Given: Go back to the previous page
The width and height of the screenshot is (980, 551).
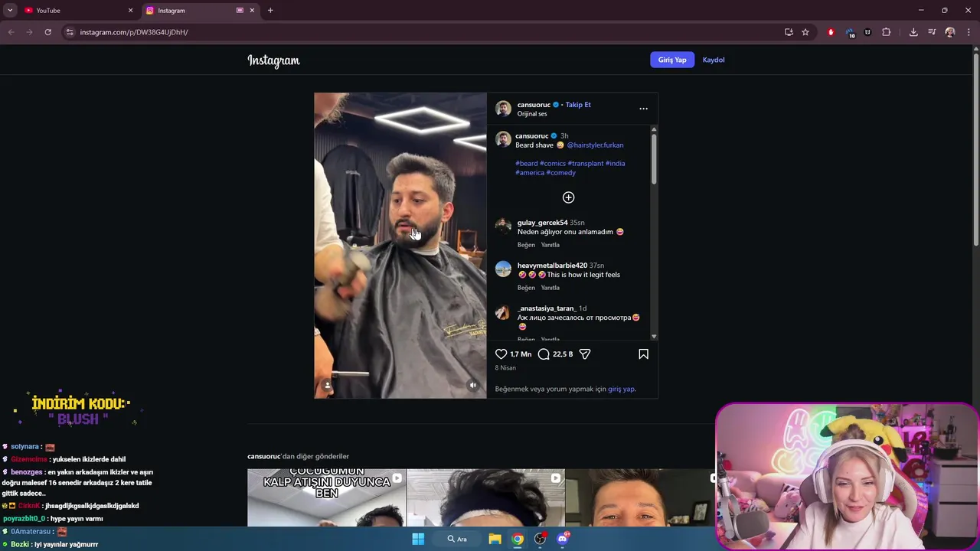Looking at the screenshot, I should coord(11,32).
